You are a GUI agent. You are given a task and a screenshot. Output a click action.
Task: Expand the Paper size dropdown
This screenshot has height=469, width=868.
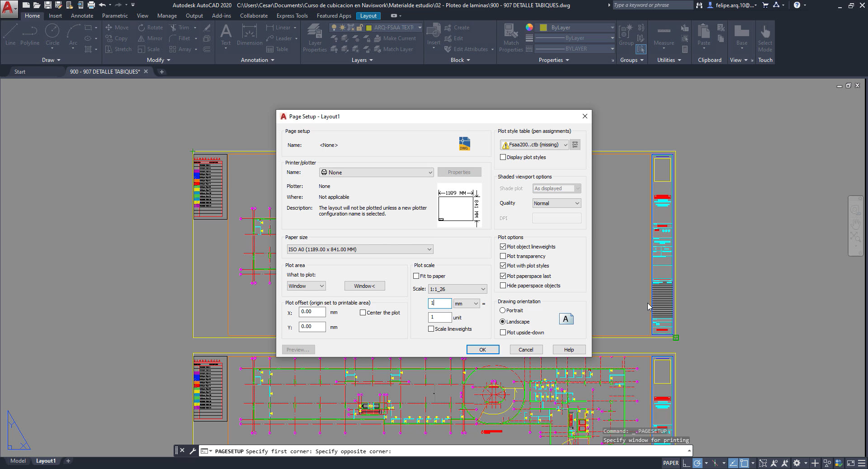tap(360, 249)
